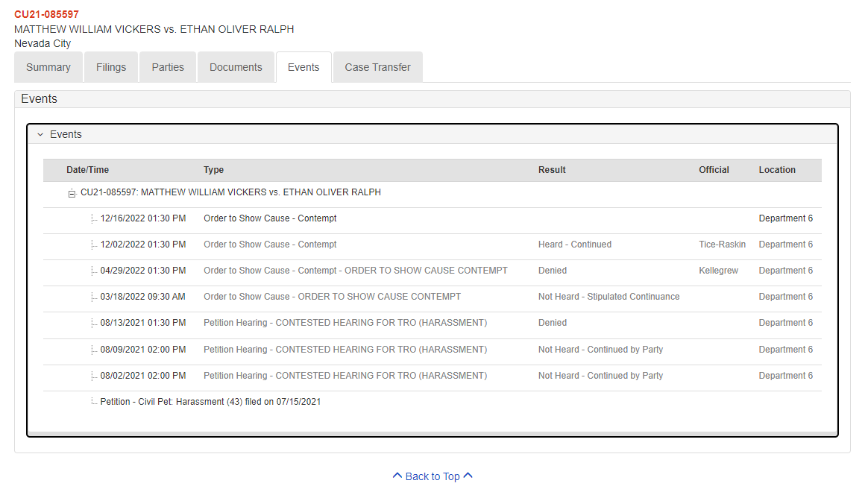Click the Events section heading

click(39, 98)
